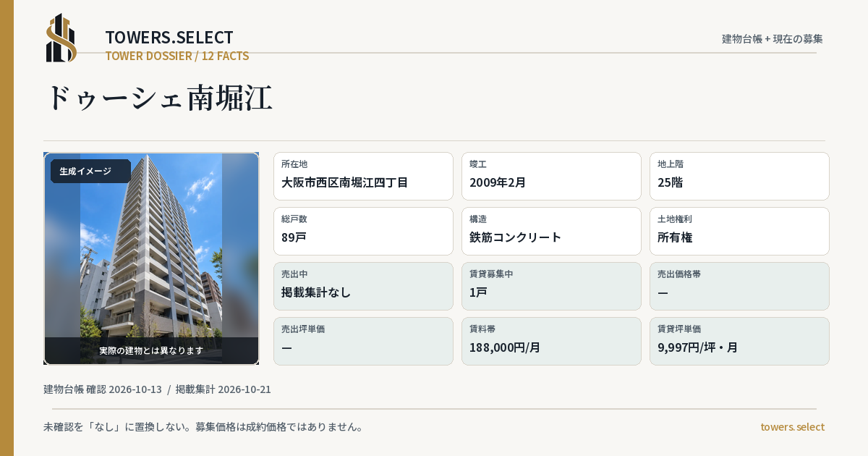The height and width of the screenshot is (456, 868).
Task: Select the 売出中 card showing 掲載集計なし
Action: 363,286
